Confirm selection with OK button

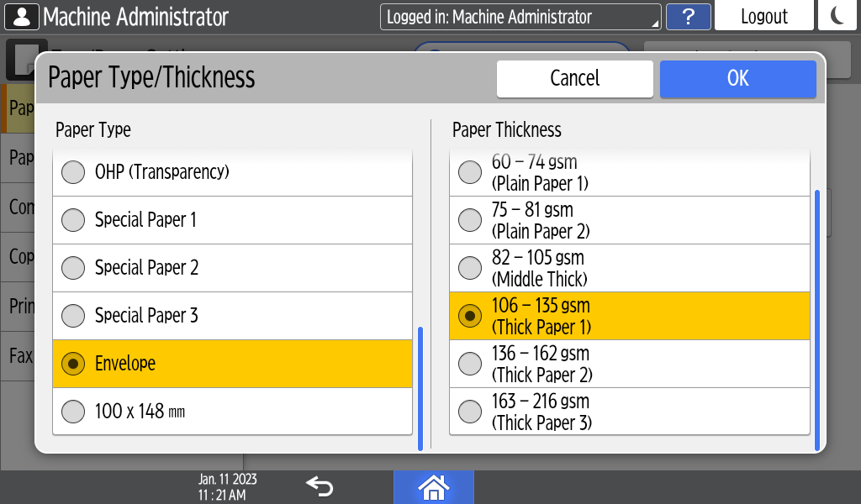[x=737, y=78]
